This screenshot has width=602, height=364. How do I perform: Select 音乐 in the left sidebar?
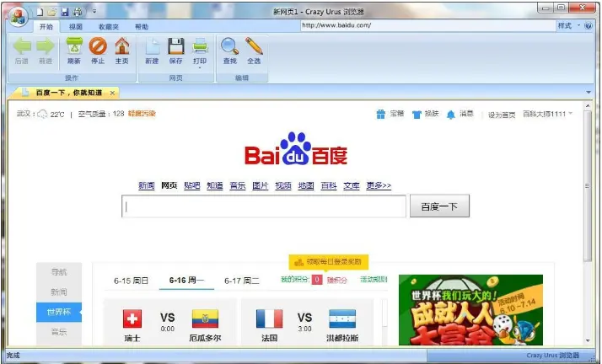[x=59, y=332]
